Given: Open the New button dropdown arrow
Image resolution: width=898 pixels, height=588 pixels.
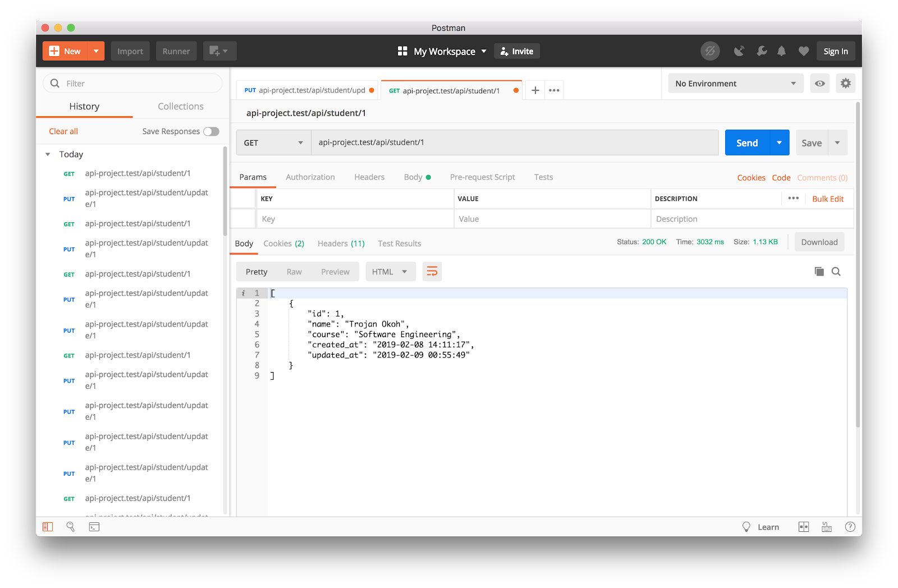Looking at the screenshot, I should [x=96, y=51].
